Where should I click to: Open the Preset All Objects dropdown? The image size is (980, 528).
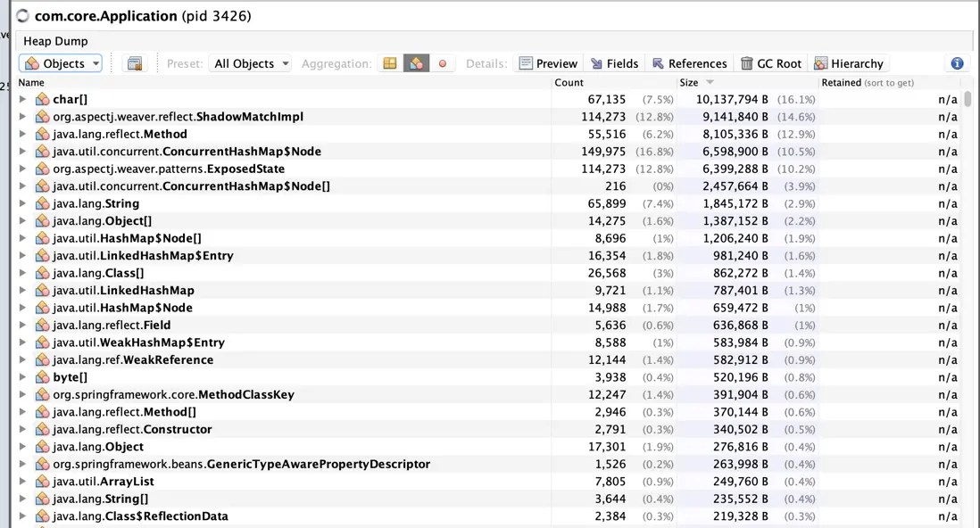[x=250, y=63]
